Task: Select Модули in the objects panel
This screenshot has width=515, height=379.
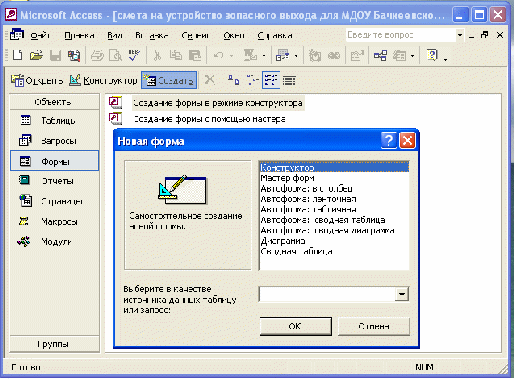Action: pyautogui.click(x=54, y=242)
